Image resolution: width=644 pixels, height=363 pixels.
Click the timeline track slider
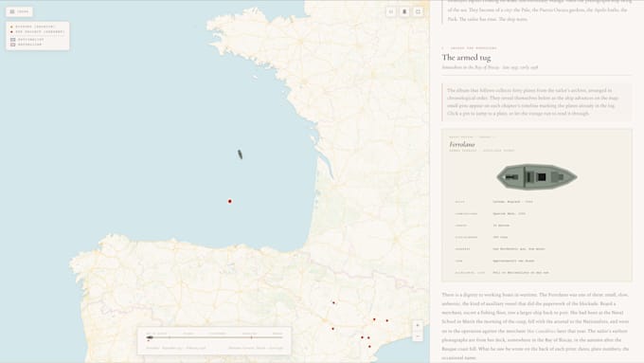[214, 337]
